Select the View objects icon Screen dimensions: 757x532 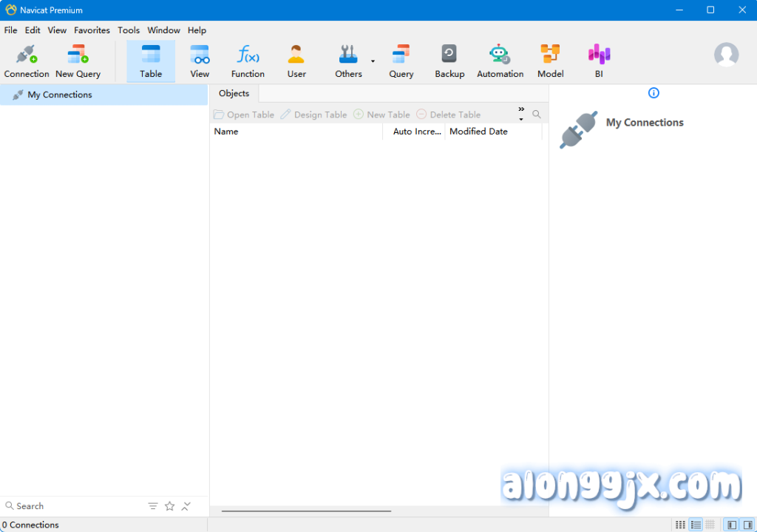(x=200, y=55)
